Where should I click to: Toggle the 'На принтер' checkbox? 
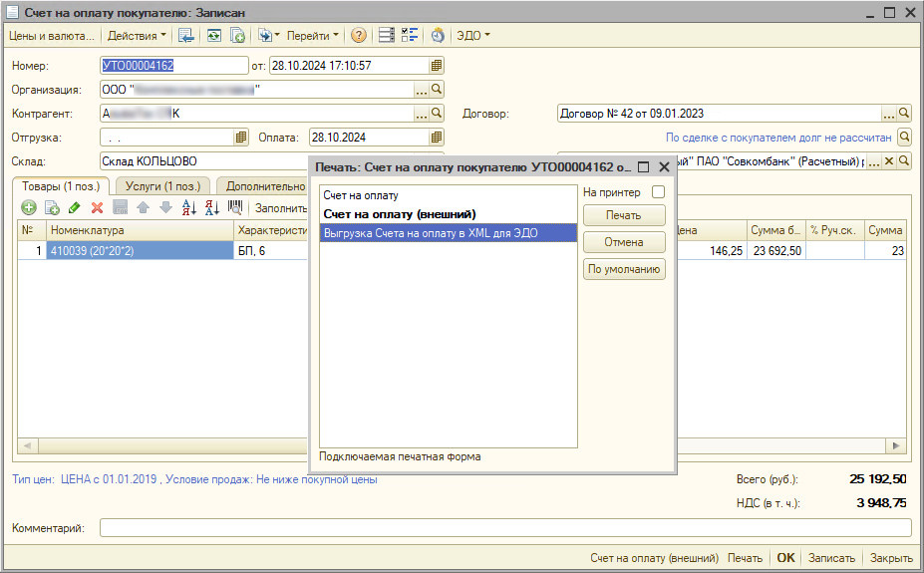pyautogui.click(x=658, y=192)
